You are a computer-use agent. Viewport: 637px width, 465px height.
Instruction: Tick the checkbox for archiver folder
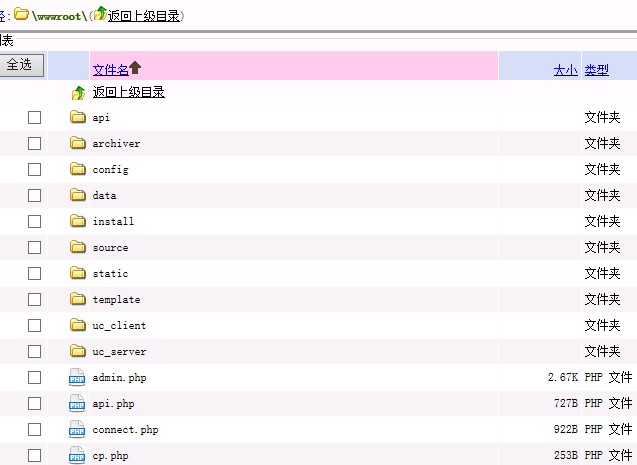coord(34,143)
